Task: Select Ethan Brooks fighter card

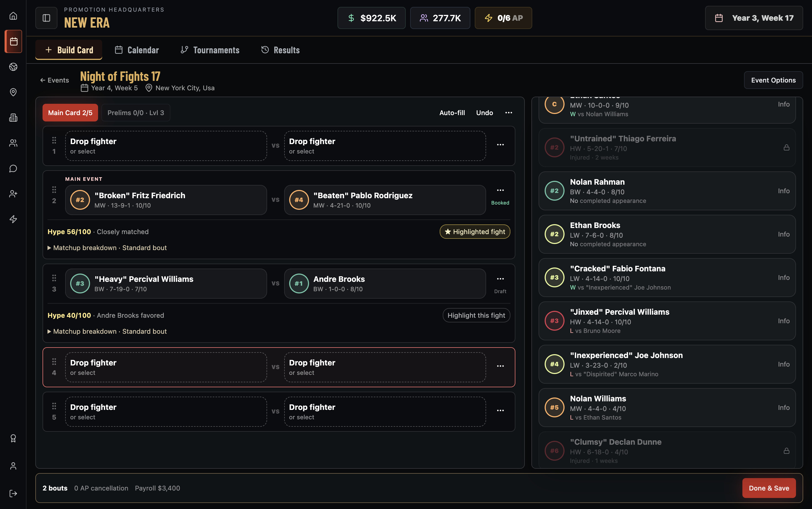Action: 667,234
